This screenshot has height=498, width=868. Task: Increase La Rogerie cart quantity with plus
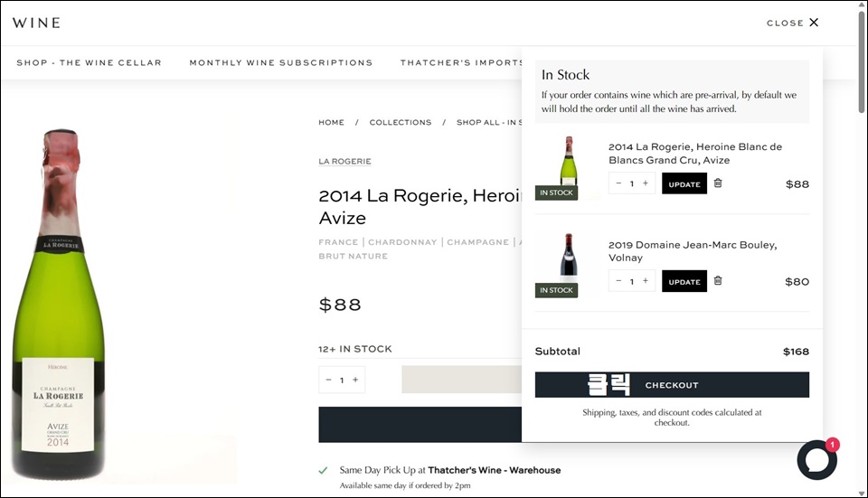click(x=646, y=183)
